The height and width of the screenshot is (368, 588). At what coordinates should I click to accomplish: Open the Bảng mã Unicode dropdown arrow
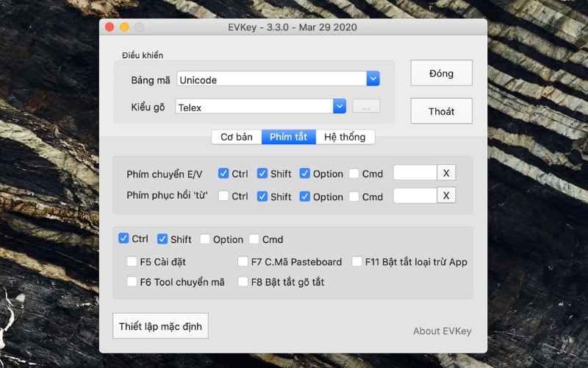pyautogui.click(x=373, y=79)
